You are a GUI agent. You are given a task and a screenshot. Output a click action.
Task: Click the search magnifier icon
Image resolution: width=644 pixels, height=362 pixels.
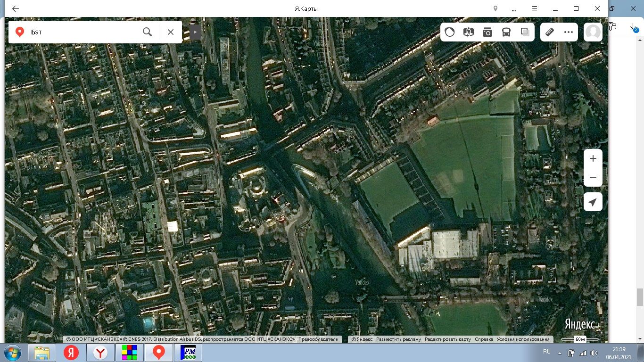coord(148,32)
